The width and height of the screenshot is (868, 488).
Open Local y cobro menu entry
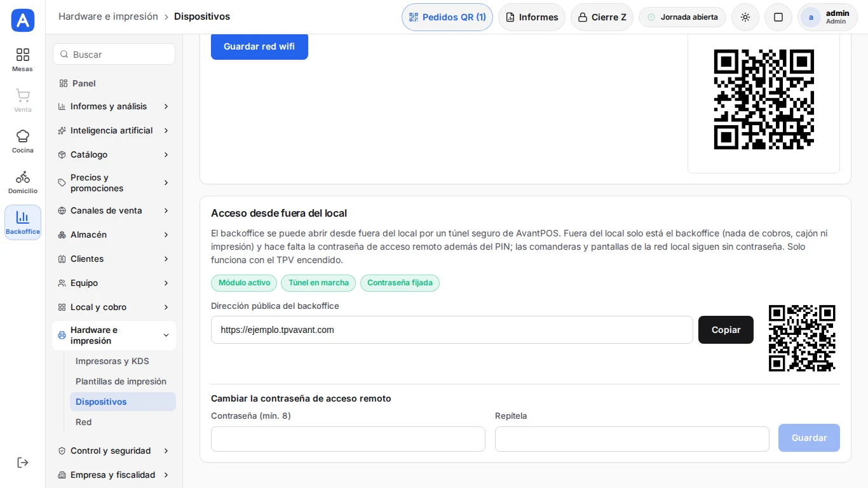(114, 307)
